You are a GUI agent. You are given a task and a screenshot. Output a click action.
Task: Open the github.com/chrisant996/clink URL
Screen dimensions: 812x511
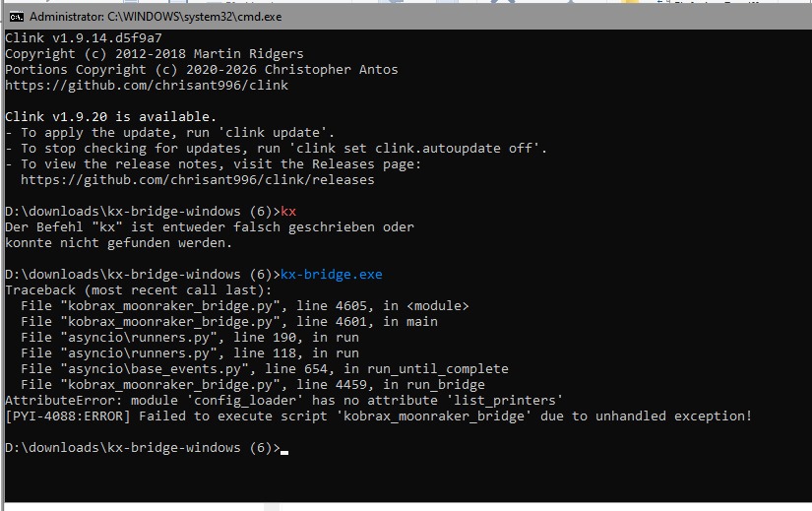[147, 86]
